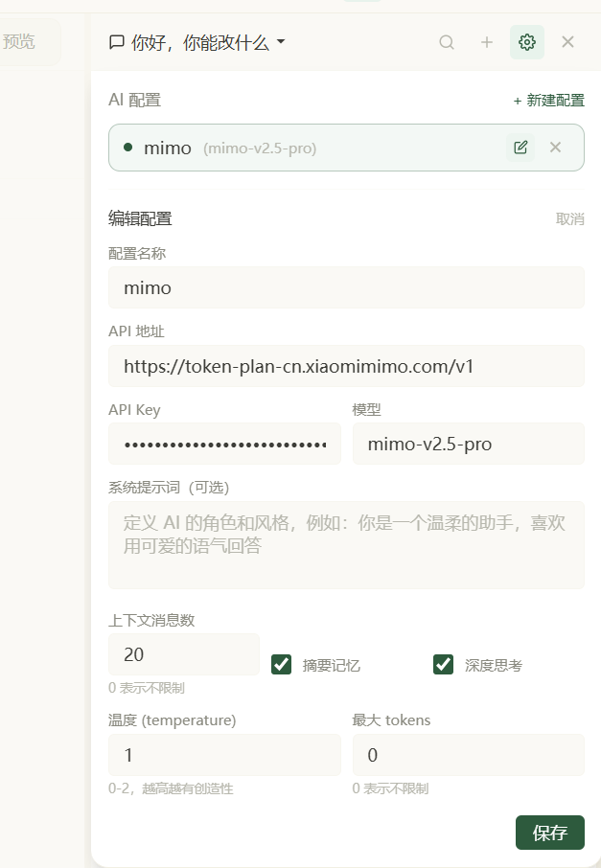Edit the mimo configuration pencil icon
Screen dimensions: 601x868
[x=520, y=148]
